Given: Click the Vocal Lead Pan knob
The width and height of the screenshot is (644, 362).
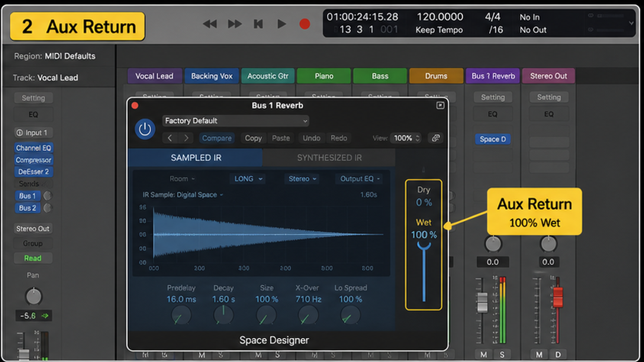Looking at the screenshot, I should pyautogui.click(x=33, y=296).
